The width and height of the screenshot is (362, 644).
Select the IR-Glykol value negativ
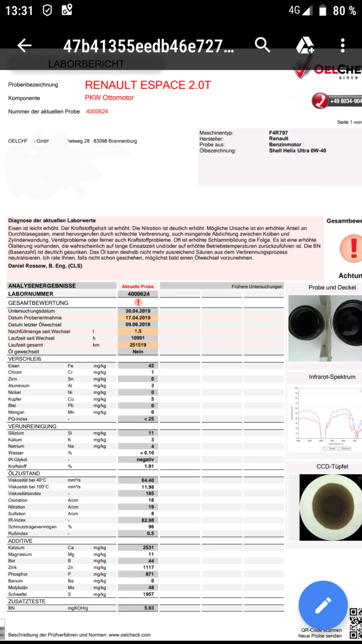145,460
